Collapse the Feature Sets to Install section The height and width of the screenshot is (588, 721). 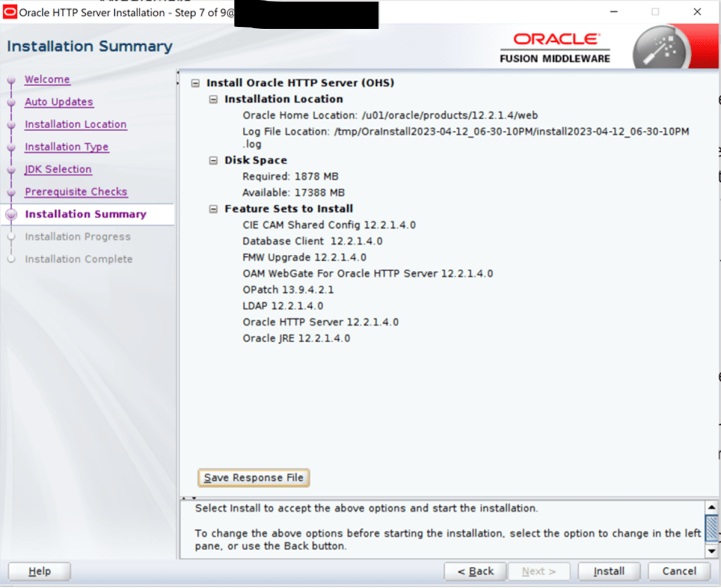click(x=214, y=209)
